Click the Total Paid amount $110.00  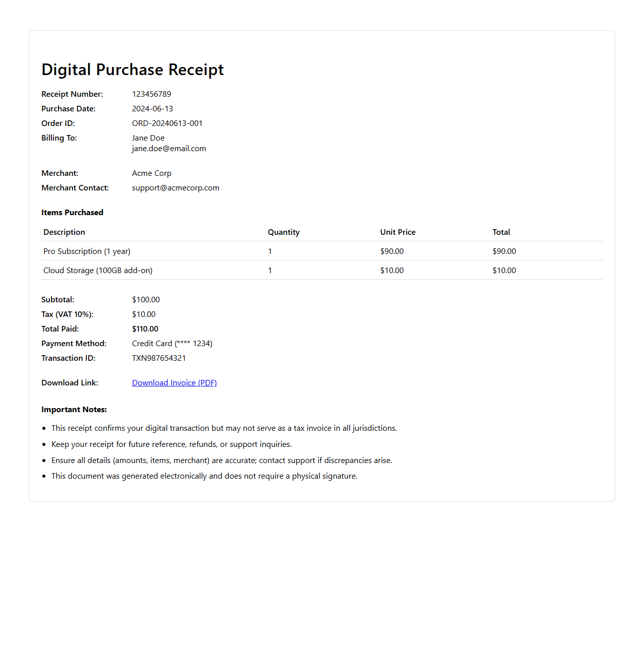(145, 329)
